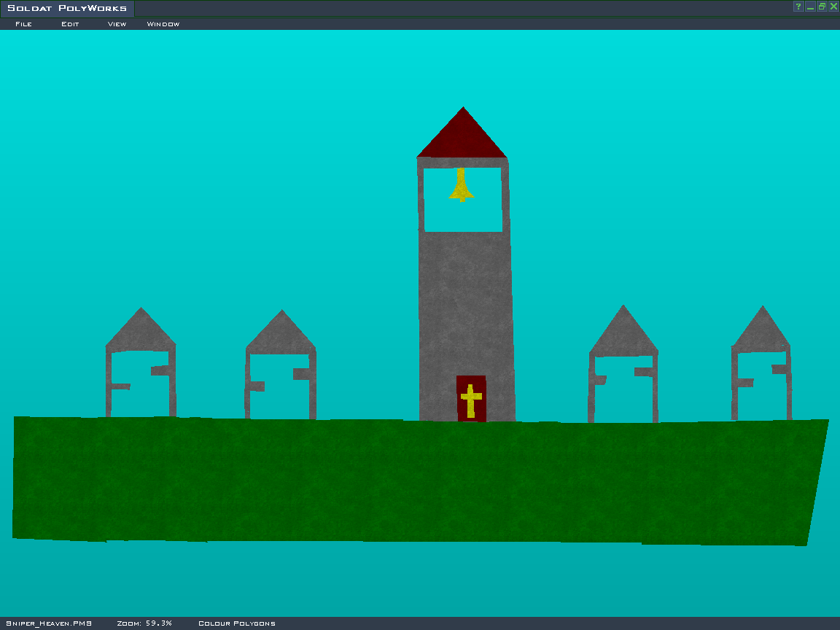Minimize the PolyWorks window
The image size is (840, 630).
(x=810, y=7)
